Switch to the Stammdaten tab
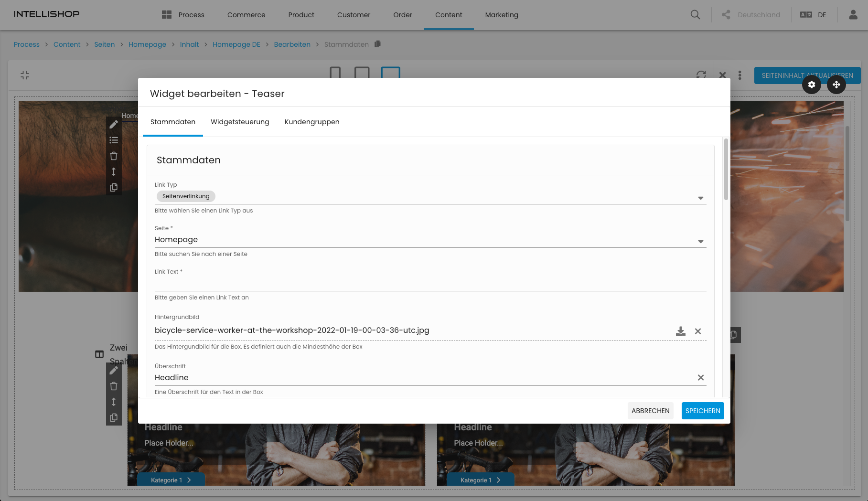Screen dimensions: 868x501 point(173,122)
